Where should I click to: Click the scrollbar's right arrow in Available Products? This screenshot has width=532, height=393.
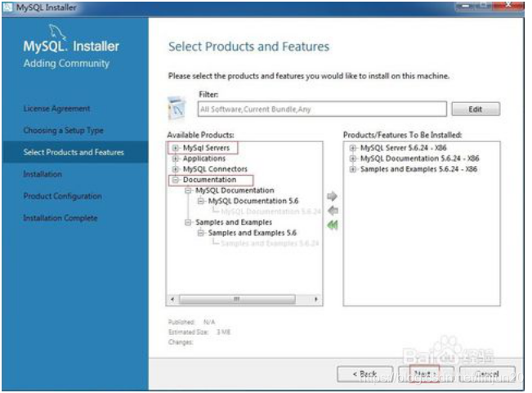coord(316,299)
